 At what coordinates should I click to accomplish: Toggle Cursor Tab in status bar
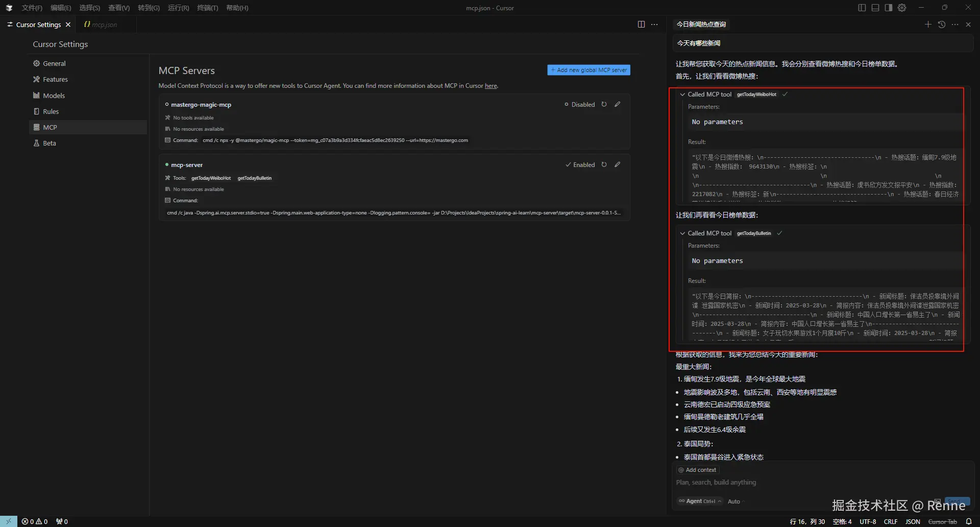pyautogui.click(x=942, y=521)
